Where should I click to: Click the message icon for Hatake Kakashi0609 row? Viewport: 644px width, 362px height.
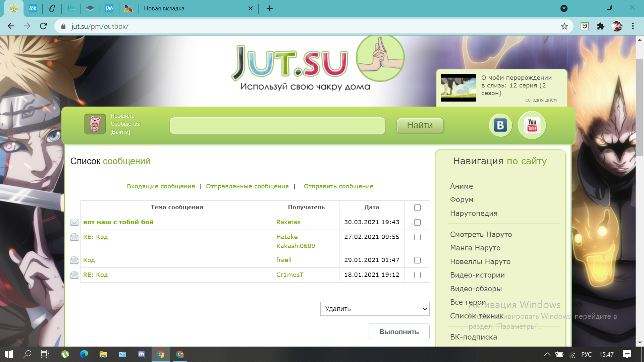coord(74,237)
